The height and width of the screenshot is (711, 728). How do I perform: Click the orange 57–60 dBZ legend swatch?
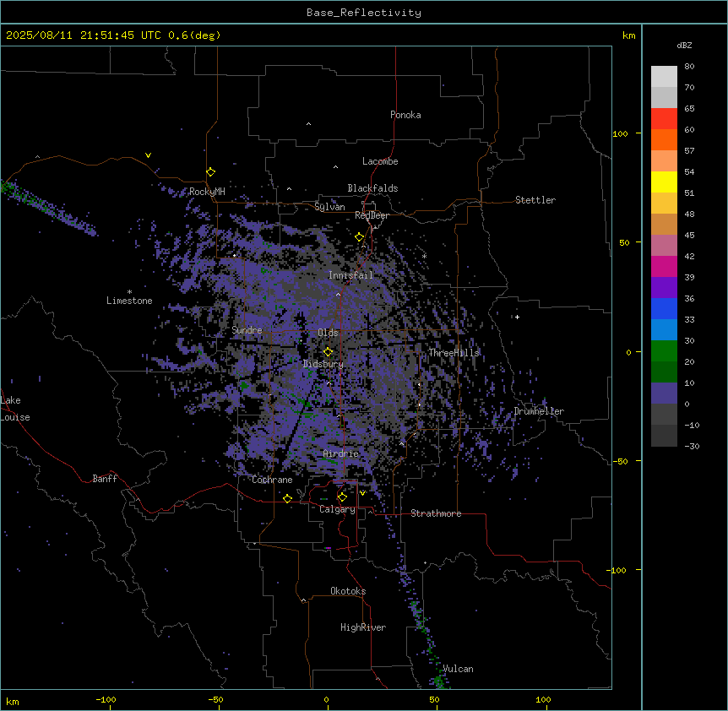[x=664, y=140]
